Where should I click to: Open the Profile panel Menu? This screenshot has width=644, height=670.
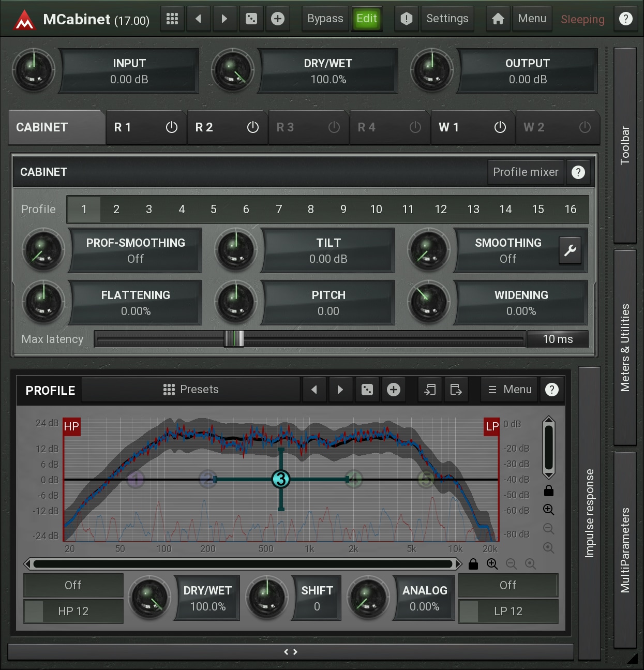pyautogui.click(x=510, y=390)
